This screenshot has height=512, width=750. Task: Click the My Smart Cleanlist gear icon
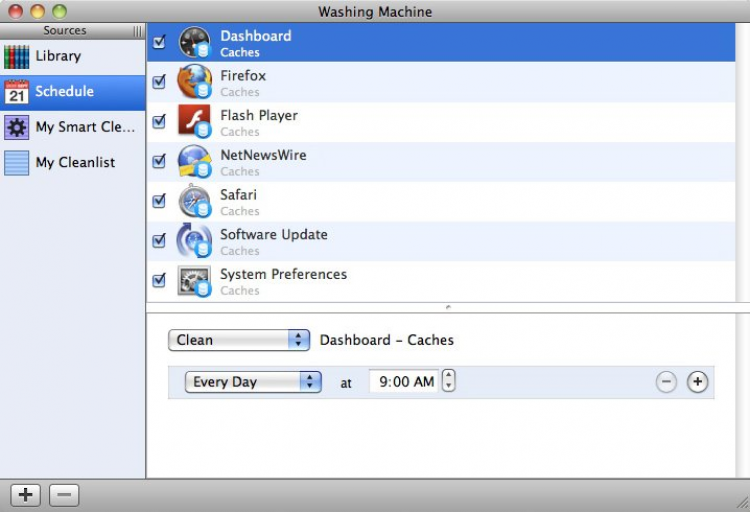click(17, 127)
